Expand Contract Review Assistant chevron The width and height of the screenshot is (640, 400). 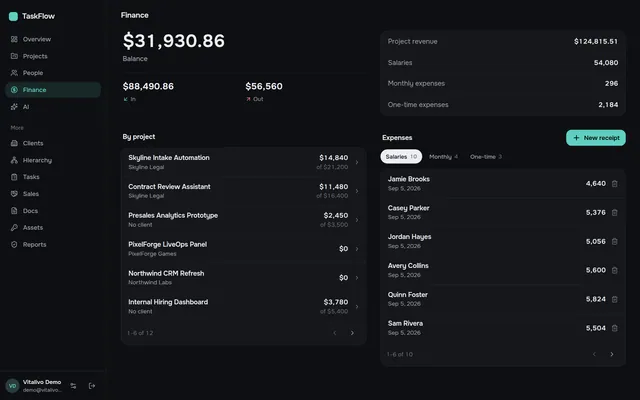pyautogui.click(x=357, y=191)
